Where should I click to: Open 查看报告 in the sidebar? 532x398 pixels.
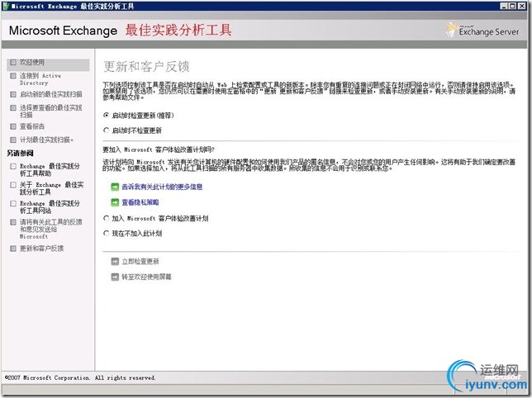point(32,126)
